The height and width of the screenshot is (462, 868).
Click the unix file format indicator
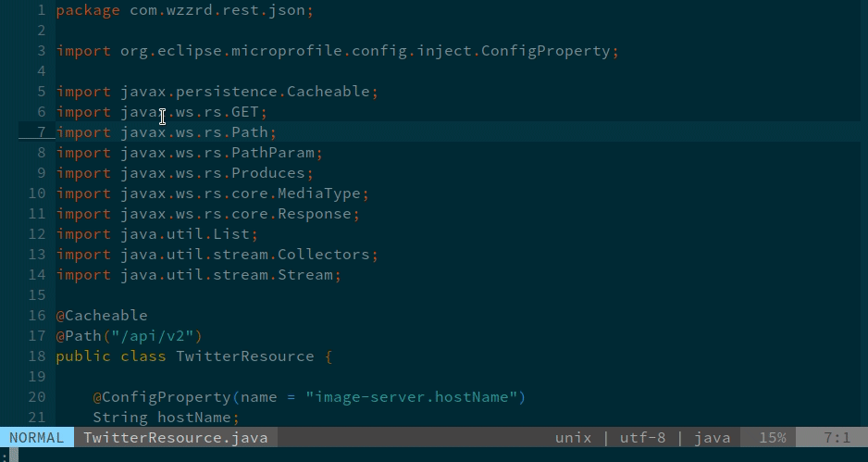[x=573, y=438]
